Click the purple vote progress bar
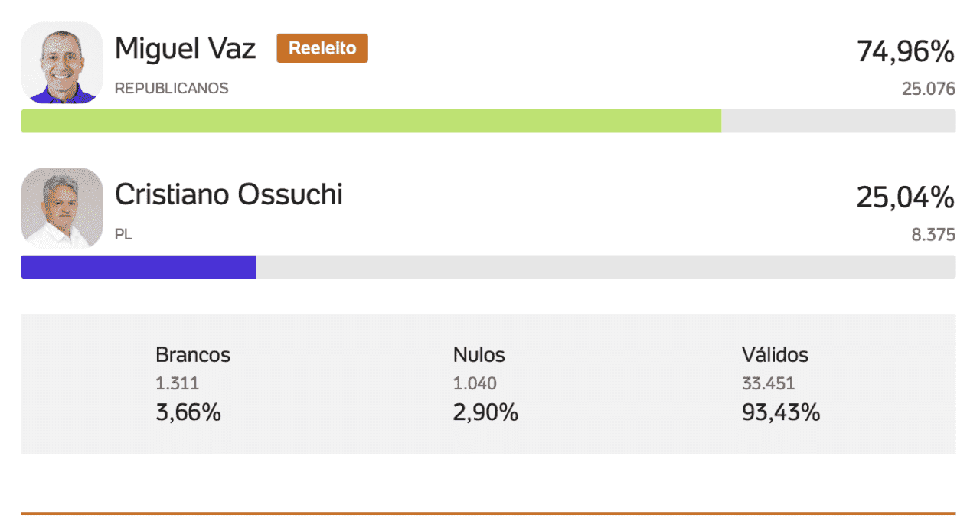The image size is (980, 531). [x=139, y=267]
